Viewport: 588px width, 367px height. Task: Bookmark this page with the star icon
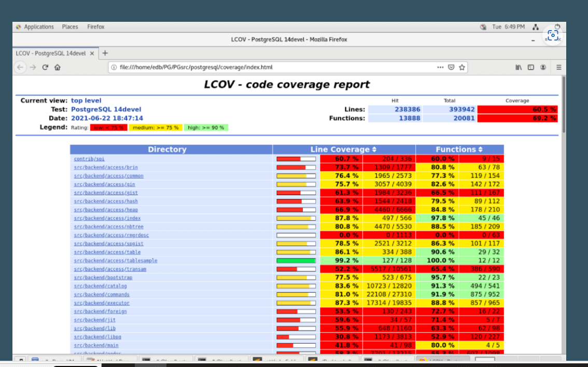tap(462, 67)
